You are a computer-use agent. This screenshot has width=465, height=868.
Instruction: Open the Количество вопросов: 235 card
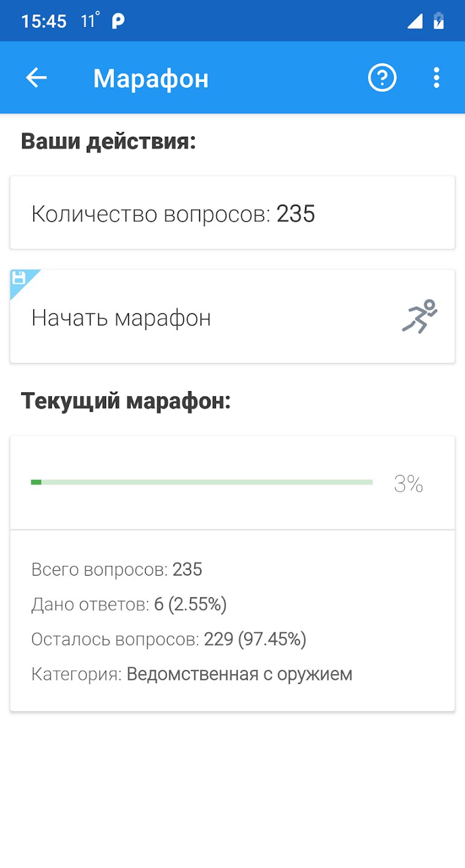(x=232, y=213)
